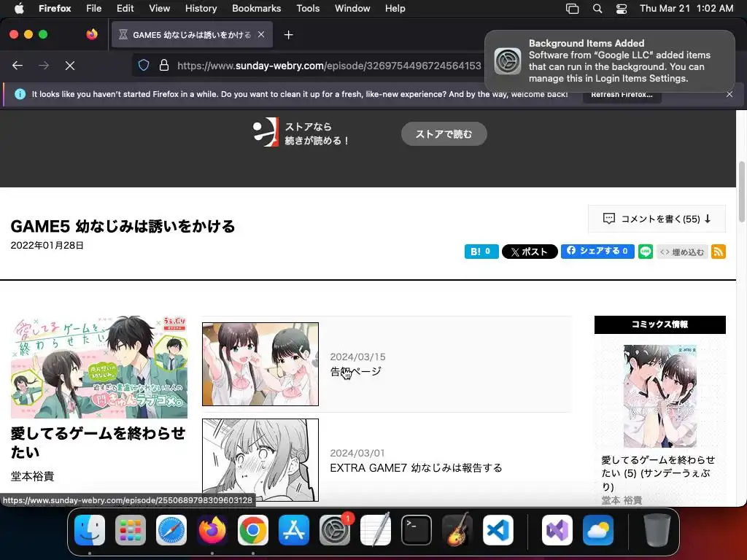747x560 pixels.
Task: Click the Firefox icon beside the tab
Action: pyautogui.click(x=92, y=34)
